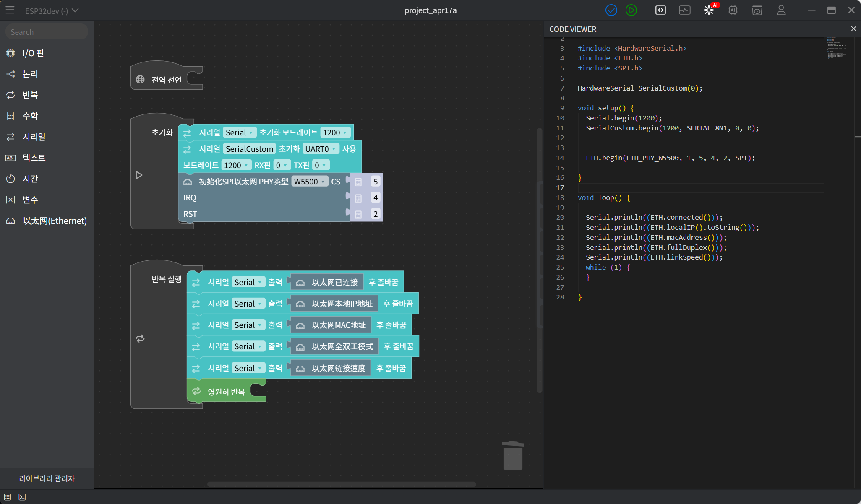Open baud rate 1200 dropdown on first serial block
Screen dimensions: 861x504
pyautogui.click(x=335, y=132)
